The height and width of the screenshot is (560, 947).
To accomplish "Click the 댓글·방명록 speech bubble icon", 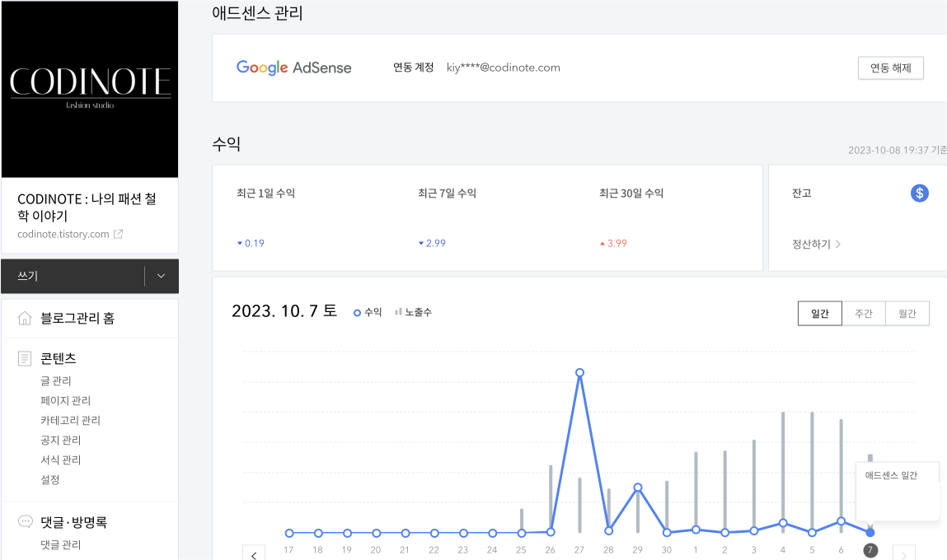I will click(x=26, y=521).
